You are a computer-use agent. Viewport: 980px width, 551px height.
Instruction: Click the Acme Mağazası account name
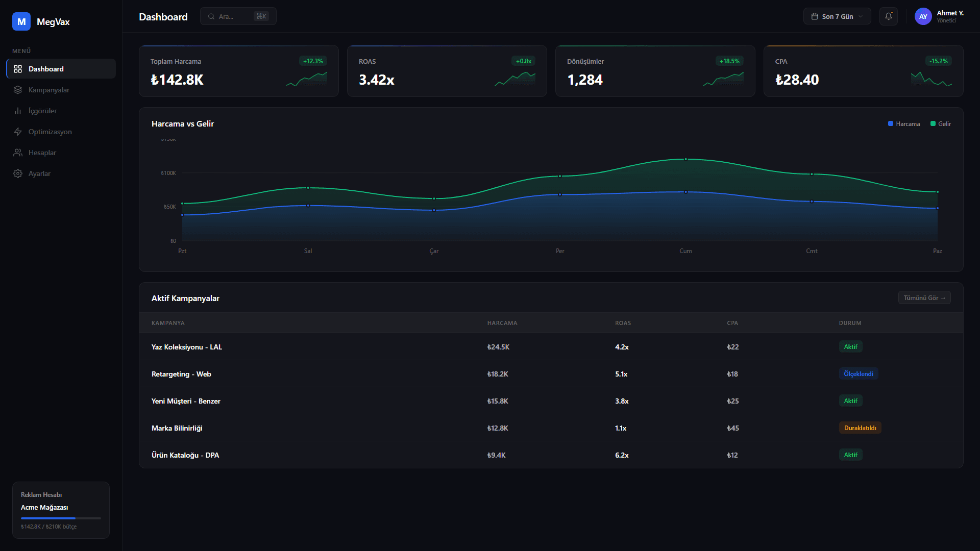[x=44, y=508]
